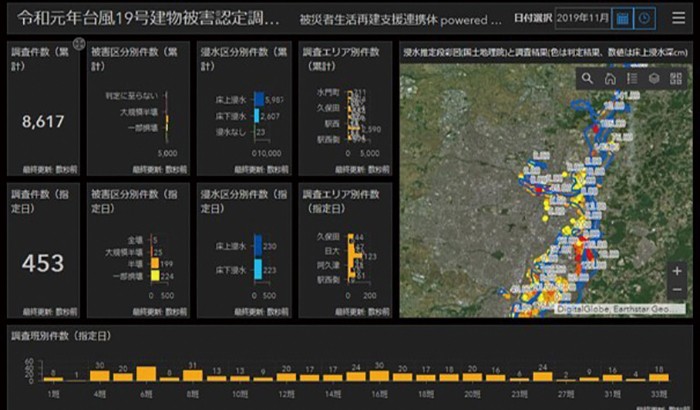The height and width of the screenshot is (410, 700).
Task: Click the clock time selector icon
Action: tap(646, 18)
